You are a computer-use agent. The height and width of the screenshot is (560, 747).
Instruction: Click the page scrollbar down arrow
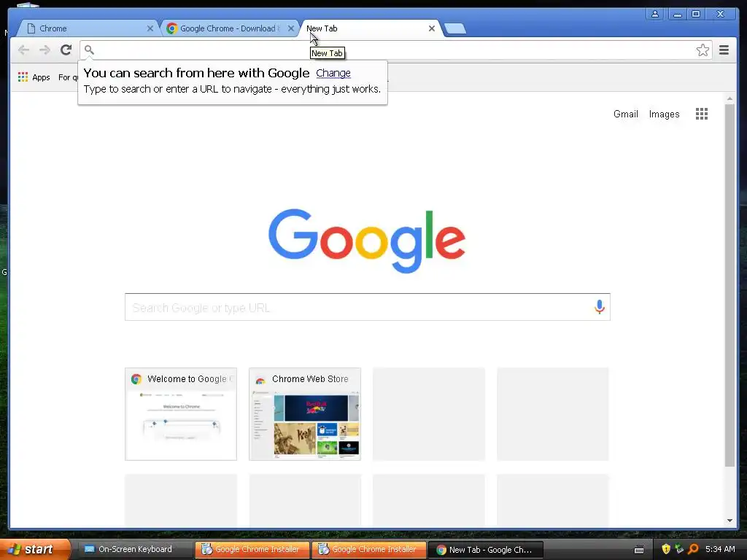729,521
